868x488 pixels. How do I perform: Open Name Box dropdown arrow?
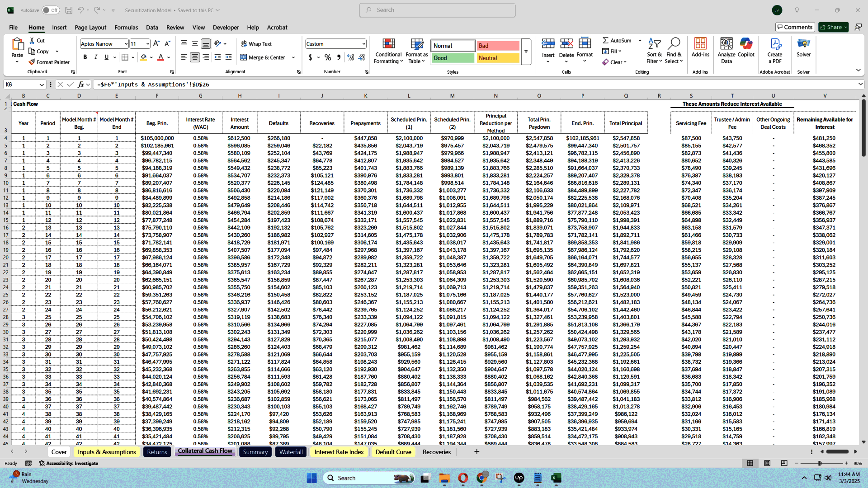point(42,84)
